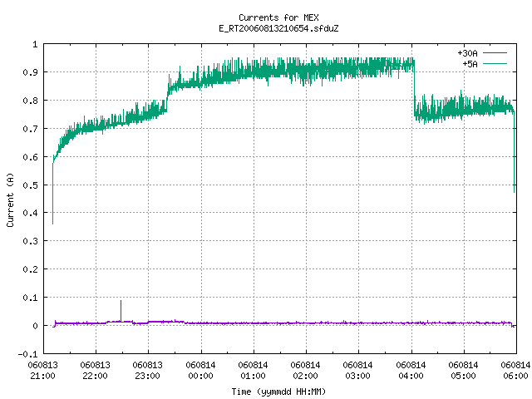Click the y-axis tick label 0.9

click(30, 72)
